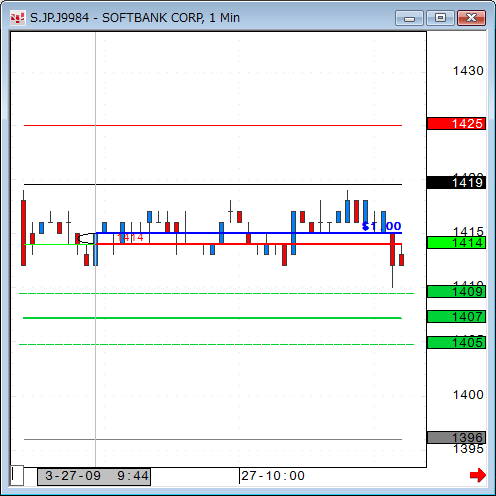Click the window title S.JP.J9984 - SOFTBANK CORP

click(x=135, y=18)
